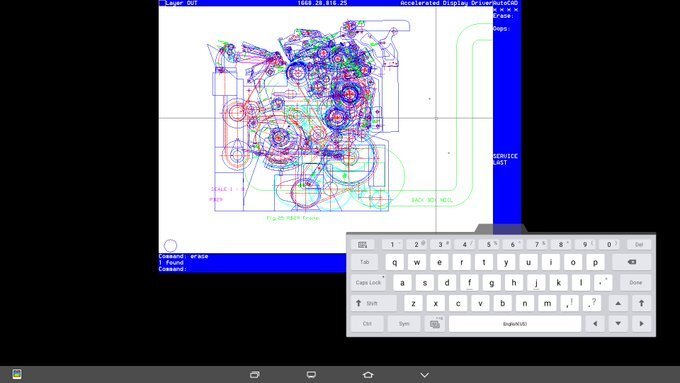Tap the backspace key on the keyboard
The width and height of the screenshot is (680, 383).
[631, 262]
